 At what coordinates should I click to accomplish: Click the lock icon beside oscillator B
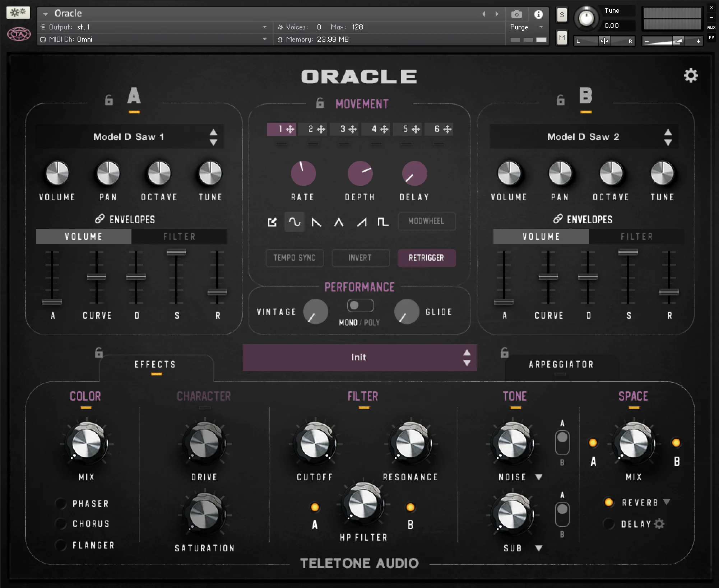[x=560, y=100]
